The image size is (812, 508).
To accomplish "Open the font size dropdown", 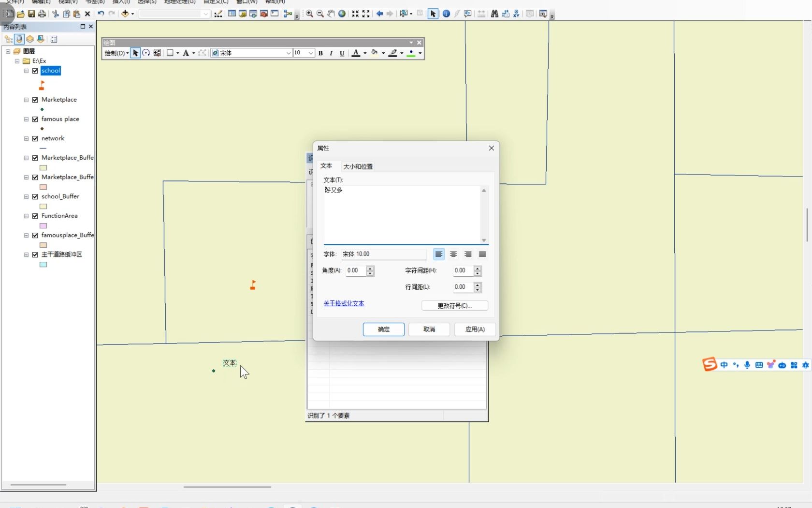I will (311, 53).
